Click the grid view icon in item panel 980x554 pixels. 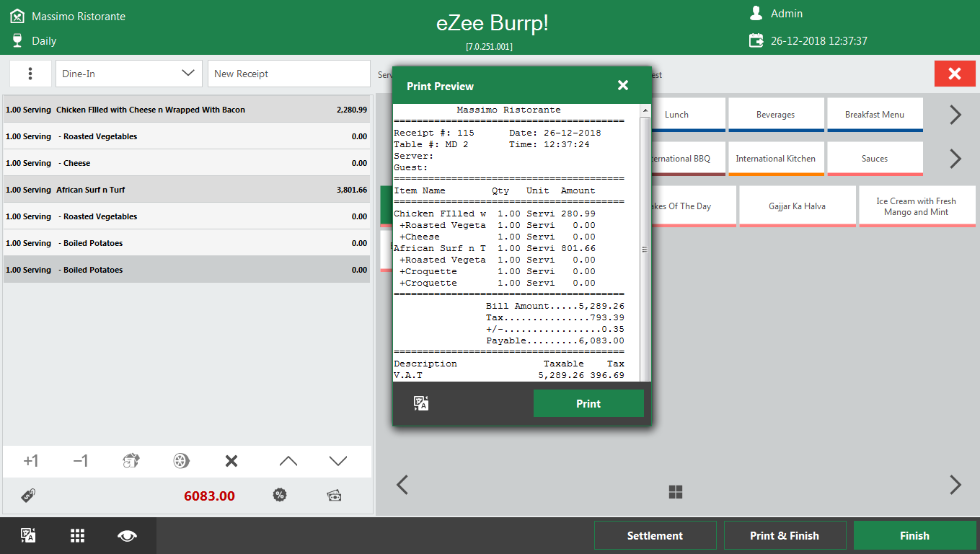[x=676, y=493]
